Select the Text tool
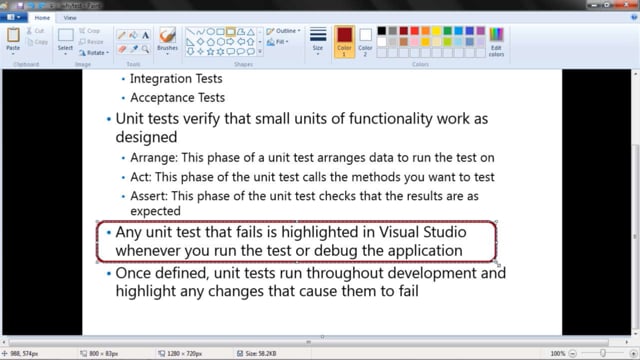Viewport: 640px width, 360px height. (x=145, y=36)
